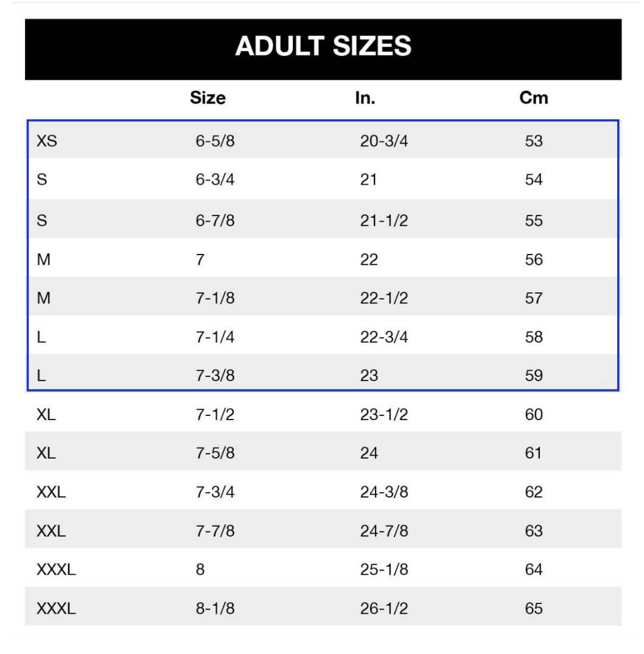Select the 24-3/8 inch cell
This screenshot has height=654, width=644.
click(x=384, y=492)
